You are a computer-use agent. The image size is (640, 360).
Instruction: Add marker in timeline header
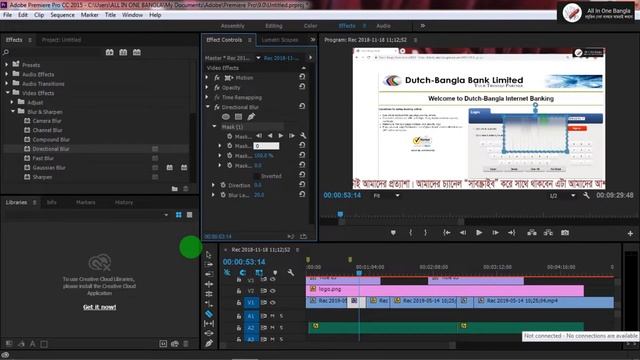(275, 272)
